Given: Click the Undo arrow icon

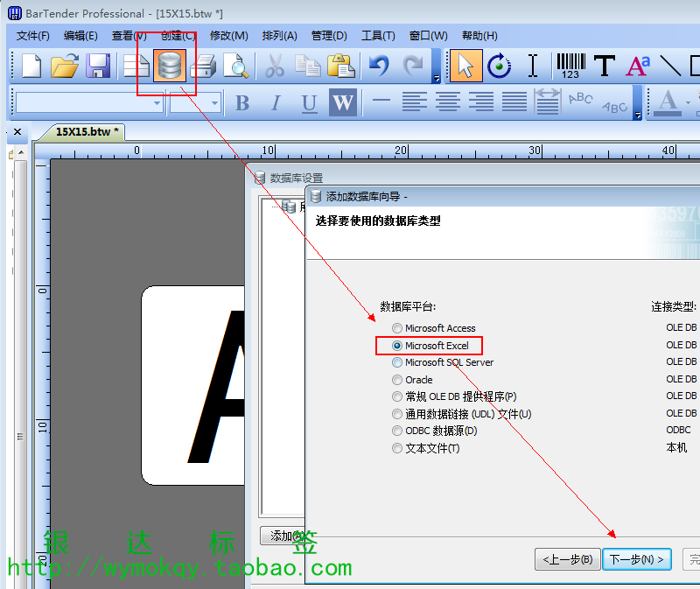Looking at the screenshot, I should click(x=378, y=67).
